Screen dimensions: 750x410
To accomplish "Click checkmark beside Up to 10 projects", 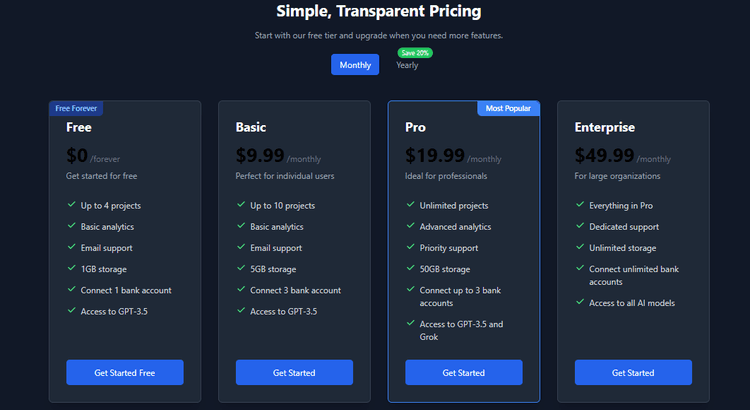I will click(241, 205).
